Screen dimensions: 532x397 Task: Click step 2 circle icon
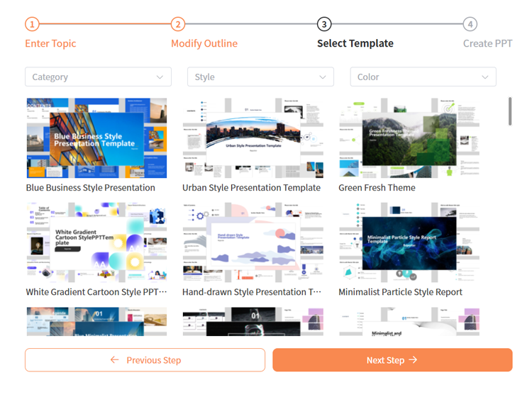click(178, 24)
